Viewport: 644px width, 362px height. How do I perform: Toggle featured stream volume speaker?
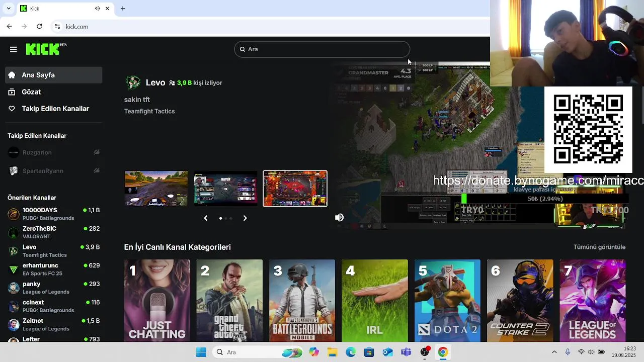pos(340,217)
